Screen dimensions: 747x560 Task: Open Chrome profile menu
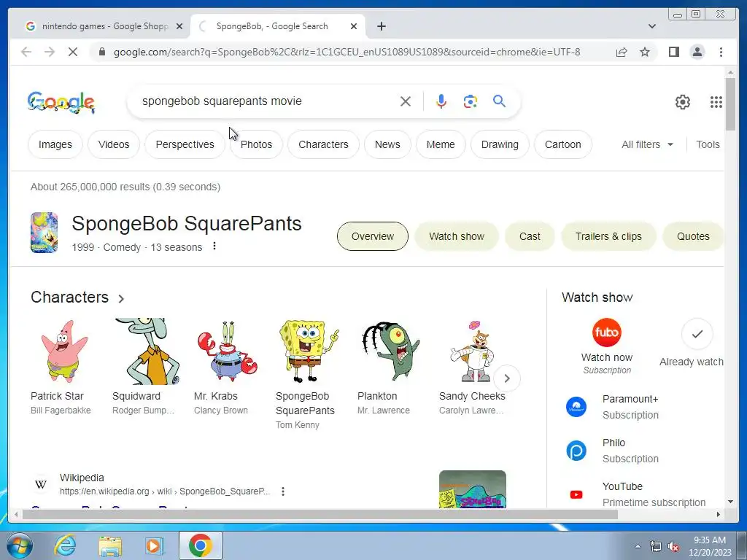point(697,52)
